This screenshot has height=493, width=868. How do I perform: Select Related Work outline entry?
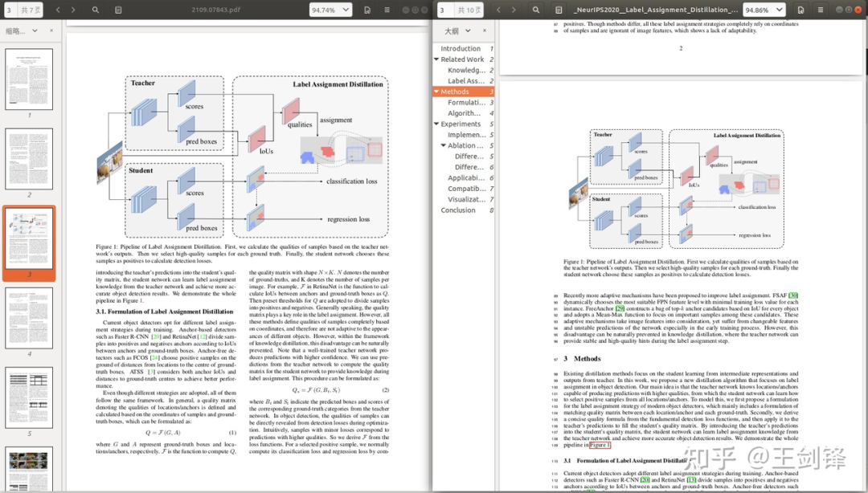[x=462, y=59]
